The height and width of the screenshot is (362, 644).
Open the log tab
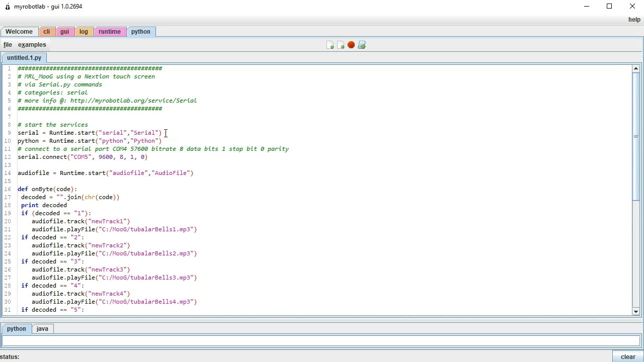(84, 32)
